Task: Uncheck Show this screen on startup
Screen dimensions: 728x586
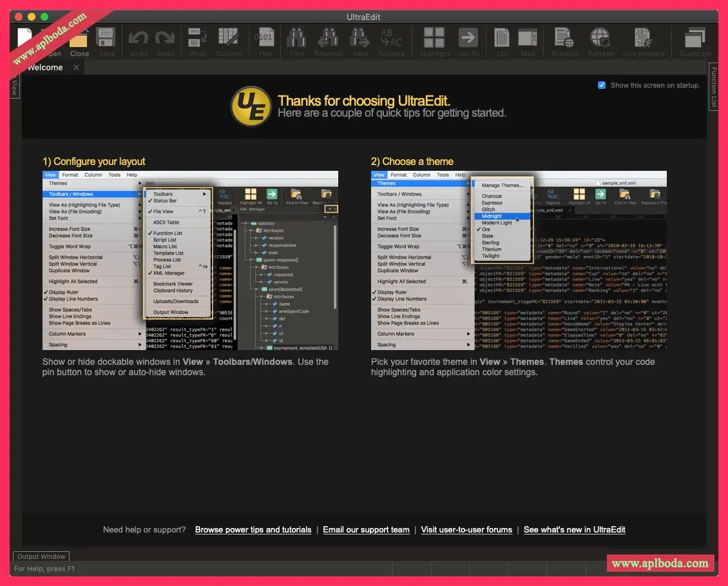Action: click(602, 85)
